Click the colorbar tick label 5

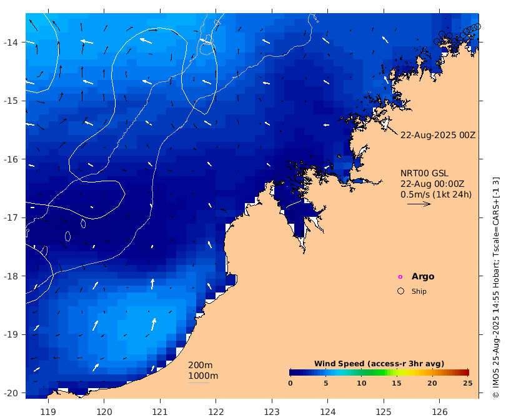pos(326,383)
